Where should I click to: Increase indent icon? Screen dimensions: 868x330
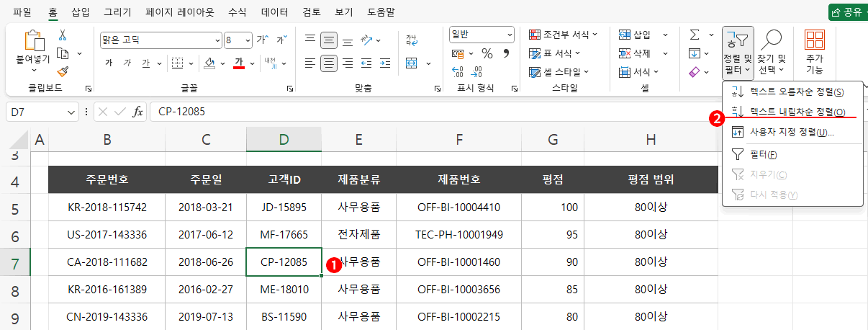385,63
